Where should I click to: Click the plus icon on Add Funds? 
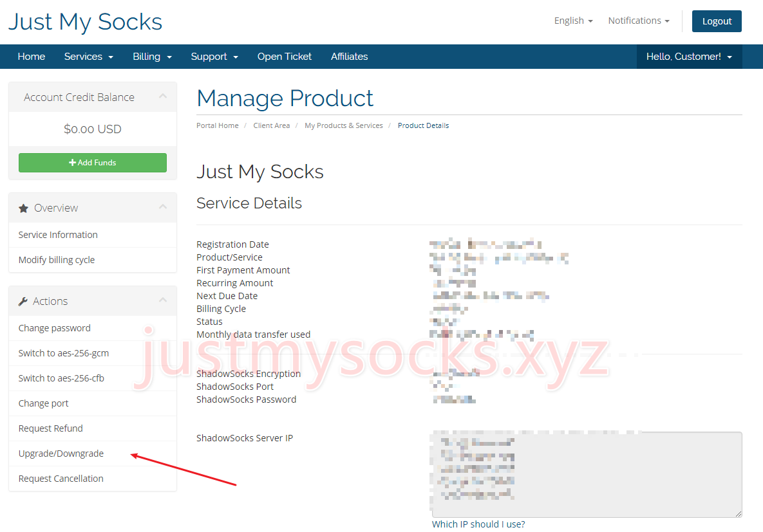tap(73, 162)
